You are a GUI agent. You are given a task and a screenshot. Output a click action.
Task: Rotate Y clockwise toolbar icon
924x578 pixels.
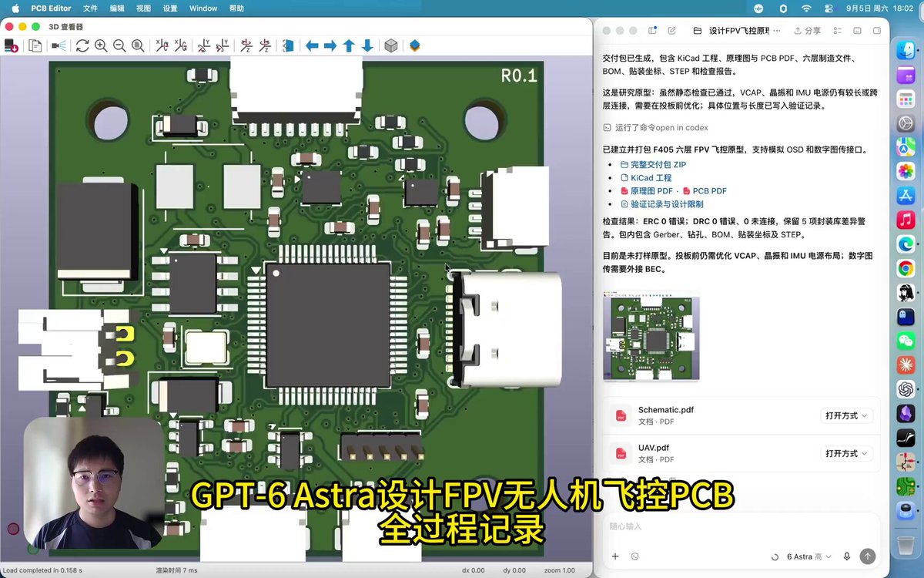tap(204, 45)
